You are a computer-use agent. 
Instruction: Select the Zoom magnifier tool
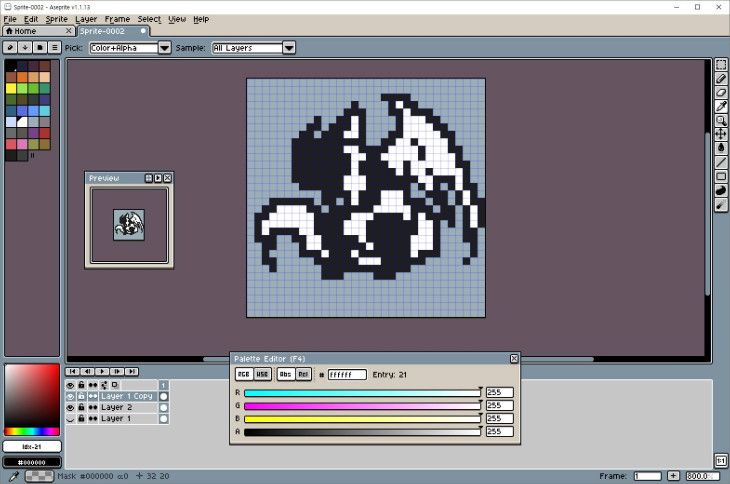721,120
